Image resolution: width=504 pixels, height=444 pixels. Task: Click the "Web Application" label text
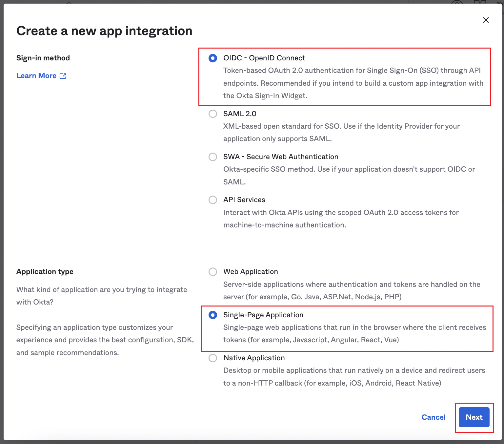[251, 272]
